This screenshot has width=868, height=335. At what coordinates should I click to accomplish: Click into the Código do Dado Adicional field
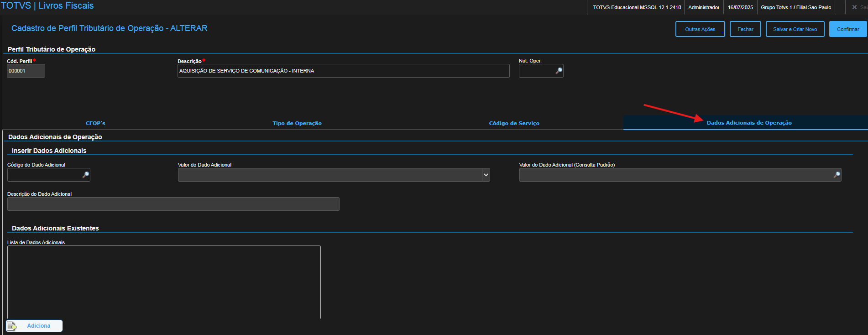[x=44, y=175]
